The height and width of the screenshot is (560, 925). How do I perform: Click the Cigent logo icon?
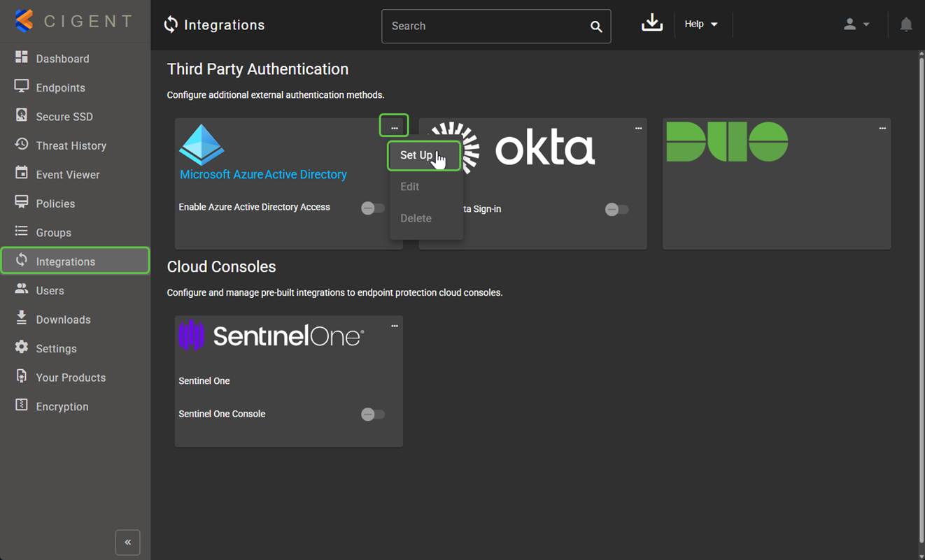[24, 21]
